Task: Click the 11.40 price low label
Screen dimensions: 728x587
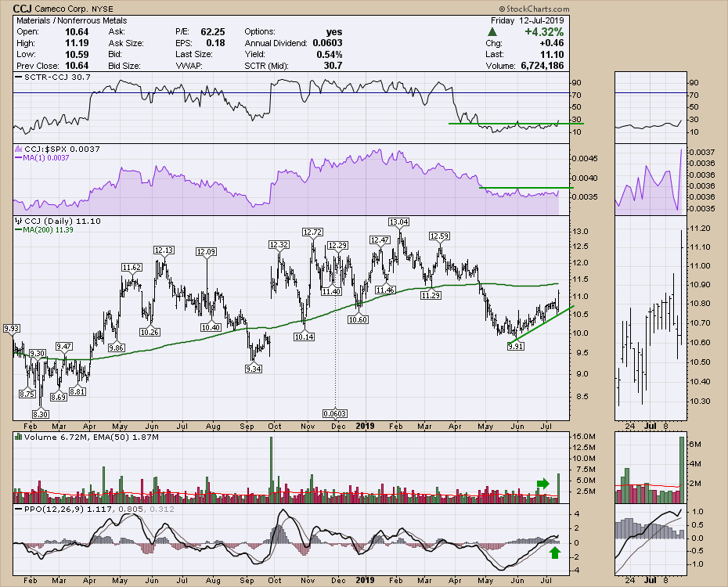Action: (331, 291)
